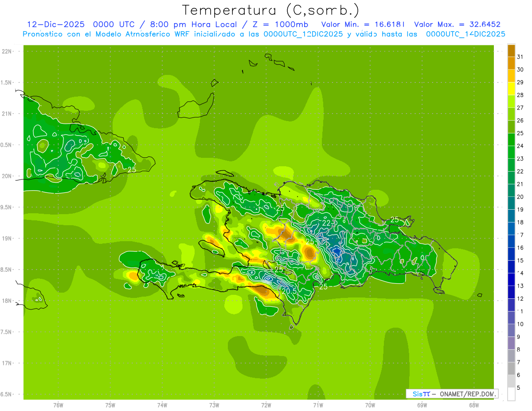Click the "21N" latitude label
The image size is (532, 411).
[7, 114]
